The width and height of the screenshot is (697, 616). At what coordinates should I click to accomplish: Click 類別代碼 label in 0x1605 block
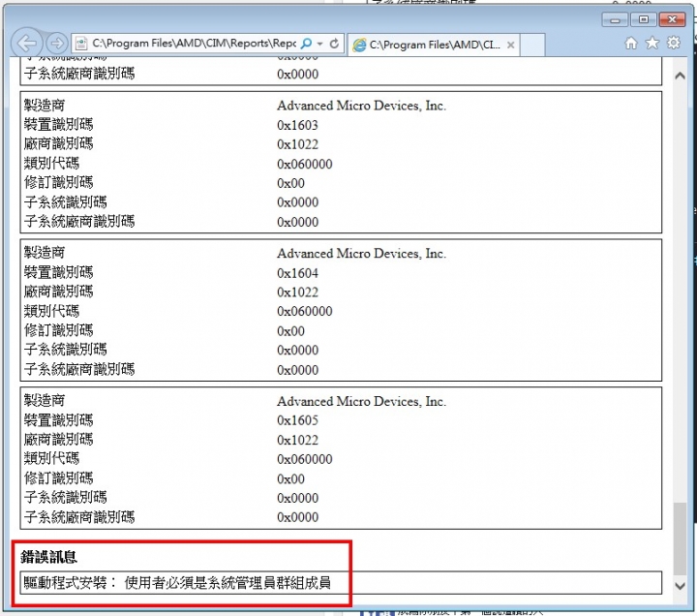click(x=51, y=458)
